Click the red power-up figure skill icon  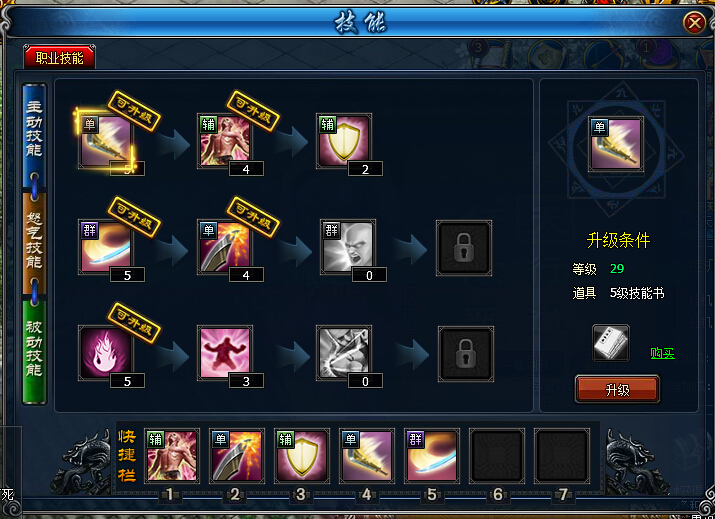pyautogui.click(x=224, y=353)
